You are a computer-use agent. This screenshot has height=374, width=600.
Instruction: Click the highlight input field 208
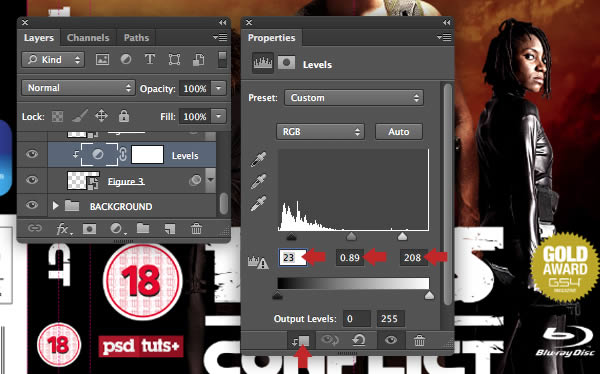pos(413,258)
